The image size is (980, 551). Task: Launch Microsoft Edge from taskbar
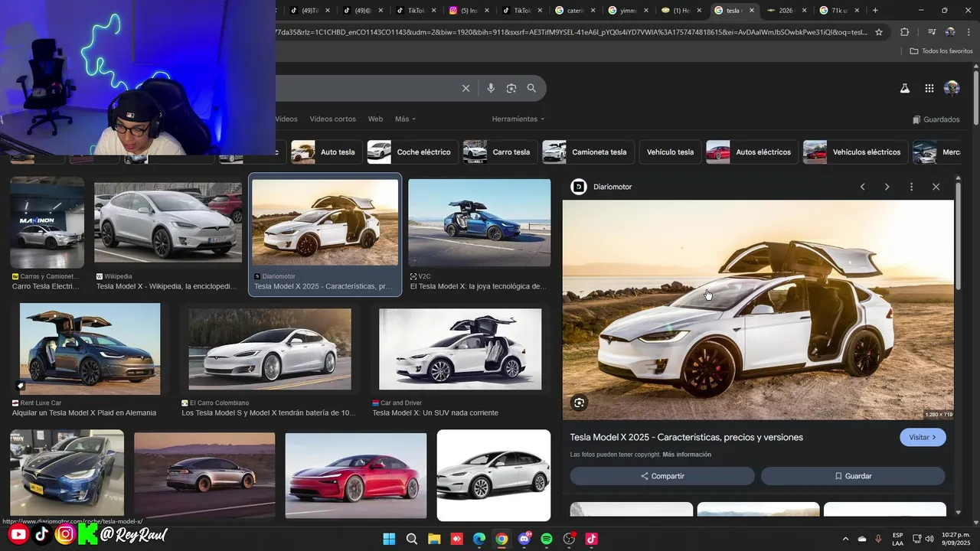(x=479, y=539)
